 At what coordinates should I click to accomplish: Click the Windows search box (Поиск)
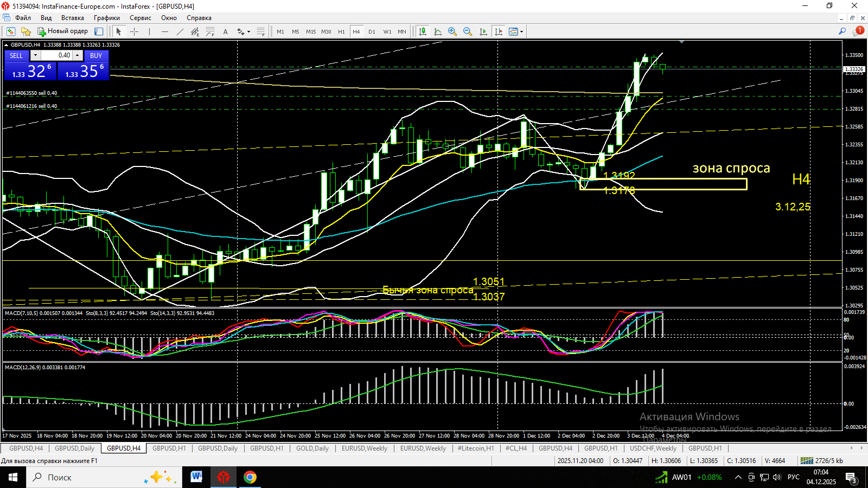(x=103, y=477)
